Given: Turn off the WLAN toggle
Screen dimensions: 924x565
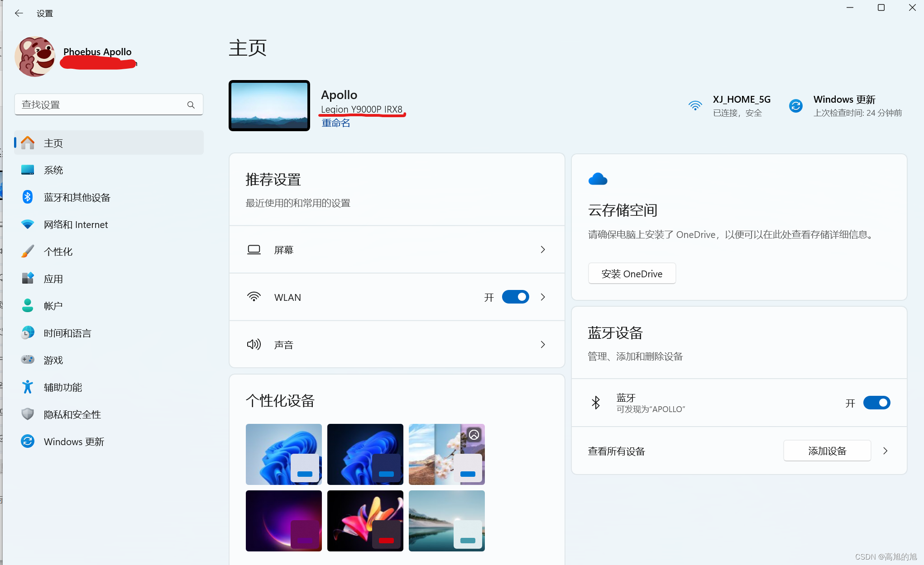Looking at the screenshot, I should point(515,297).
